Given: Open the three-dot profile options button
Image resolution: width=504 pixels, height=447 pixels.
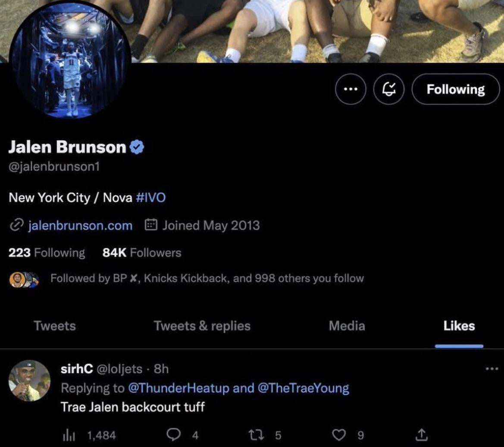Looking at the screenshot, I should coord(351,89).
